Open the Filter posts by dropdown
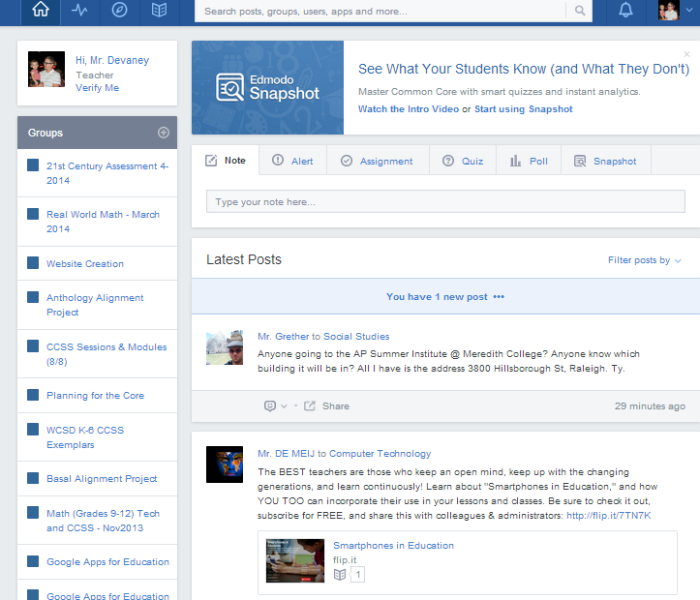700x600 pixels. click(644, 260)
